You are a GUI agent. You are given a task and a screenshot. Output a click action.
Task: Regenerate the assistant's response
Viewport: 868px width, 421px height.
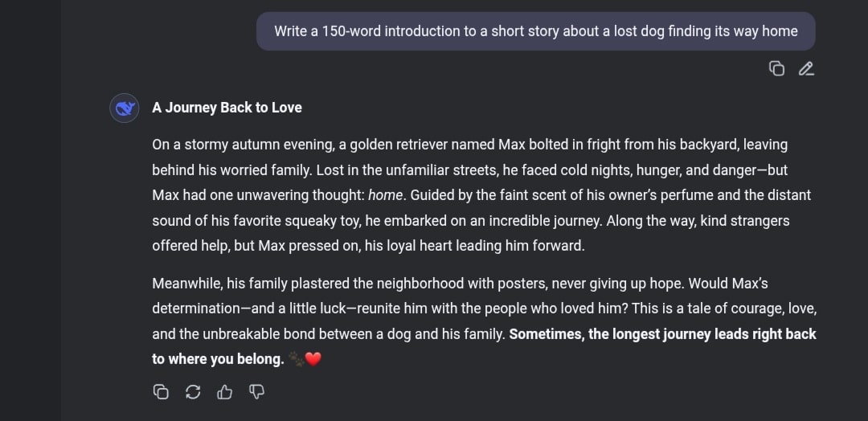(x=193, y=392)
